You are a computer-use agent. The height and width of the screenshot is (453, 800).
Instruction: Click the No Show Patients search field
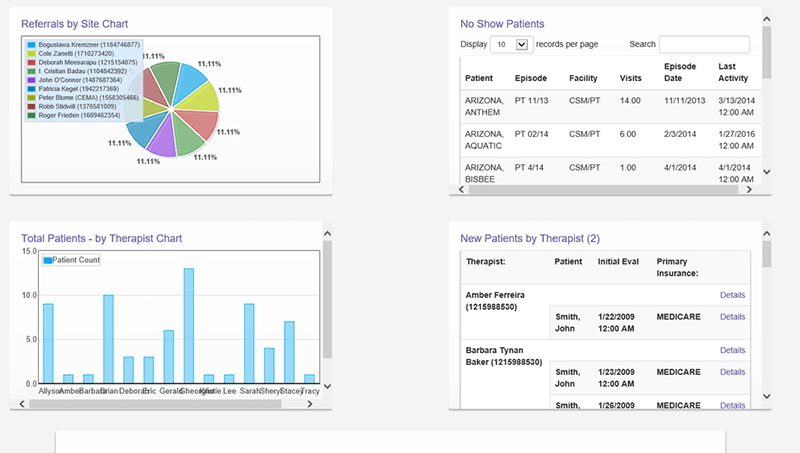pos(704,45)
